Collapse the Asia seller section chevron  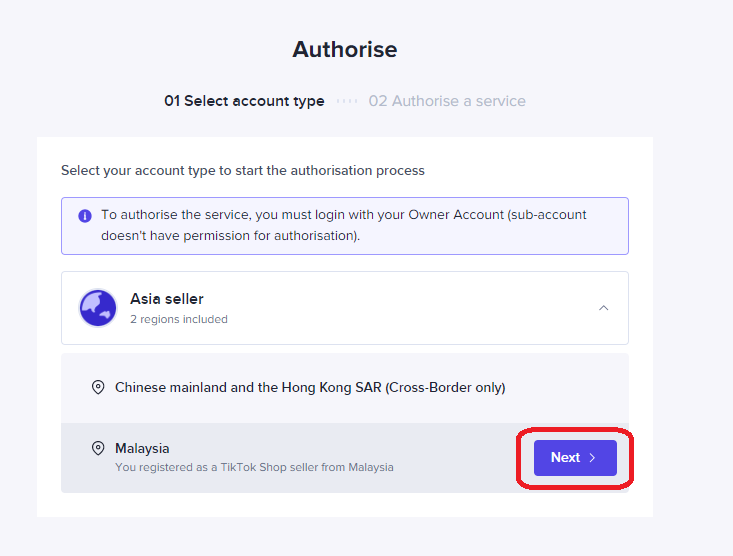tap(603, 308)
